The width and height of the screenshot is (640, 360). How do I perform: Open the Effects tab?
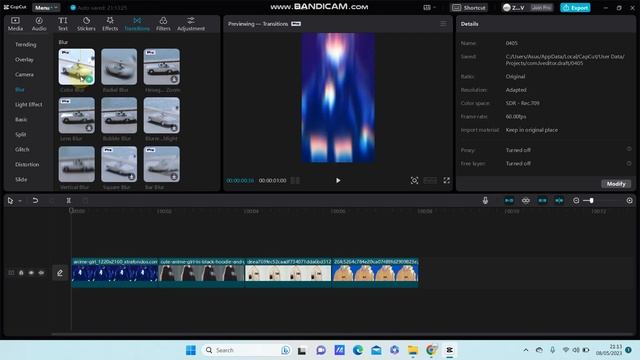110,24
